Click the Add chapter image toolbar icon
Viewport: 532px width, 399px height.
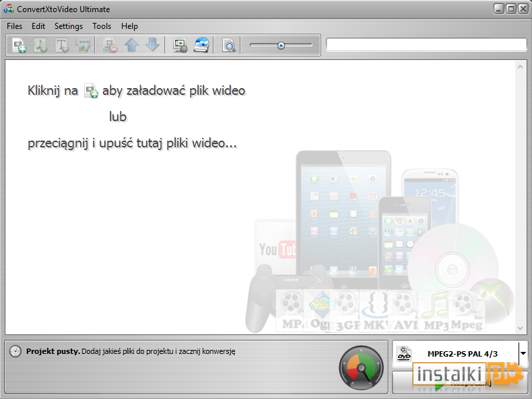pyautogui.click(x=83, y=45)
